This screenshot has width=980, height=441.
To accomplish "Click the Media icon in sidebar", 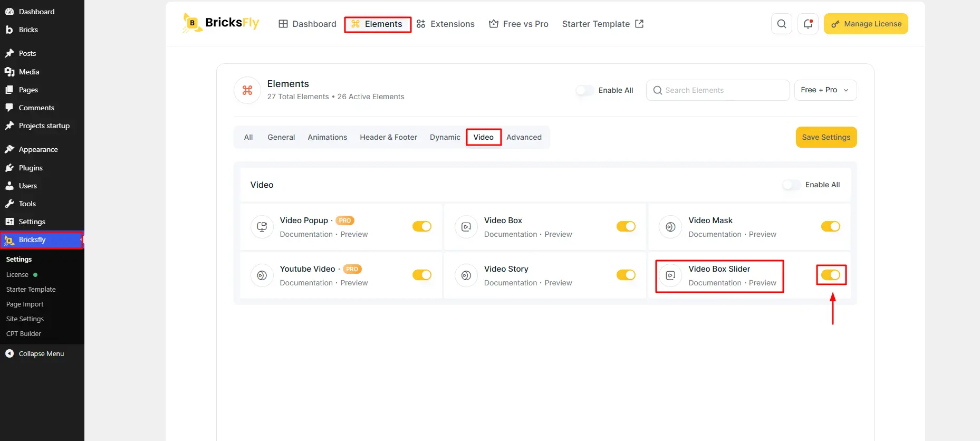I will point(9,72).
